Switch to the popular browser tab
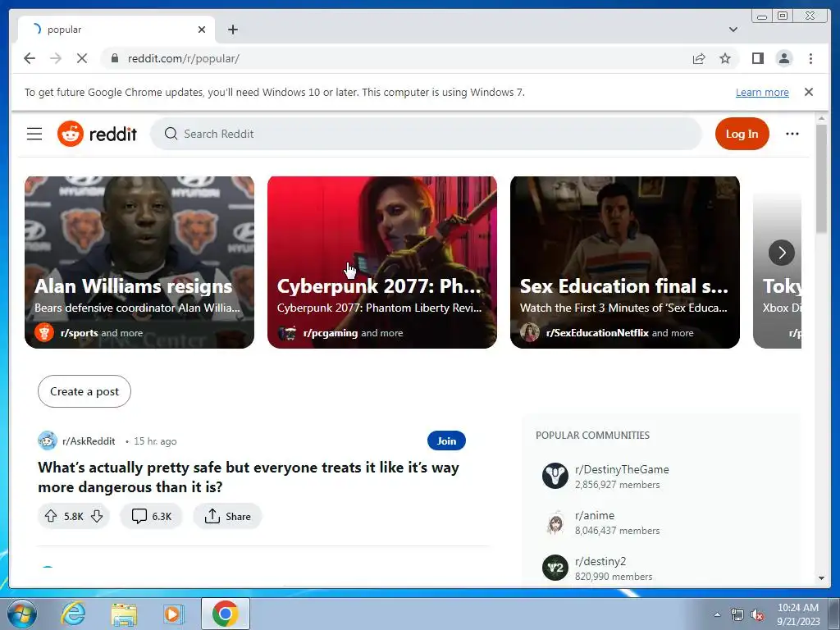This screenshot has height=630, width=840. tap(116, 30)
